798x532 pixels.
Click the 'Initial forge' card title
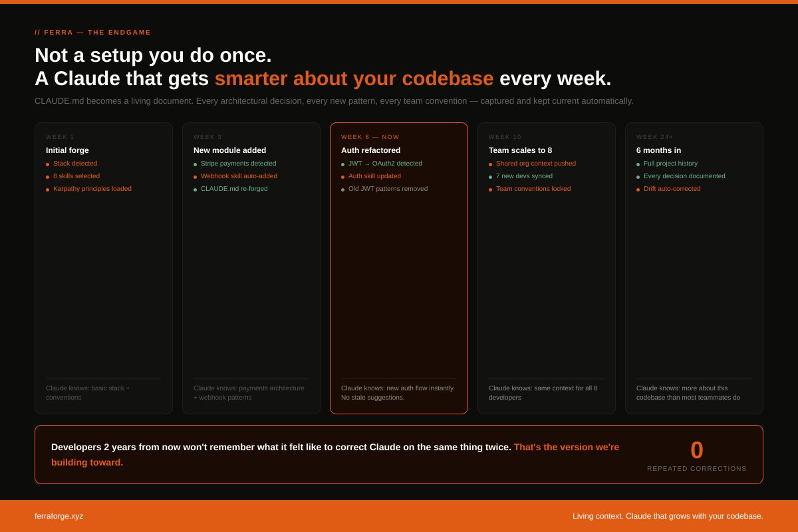click(67, 150)
